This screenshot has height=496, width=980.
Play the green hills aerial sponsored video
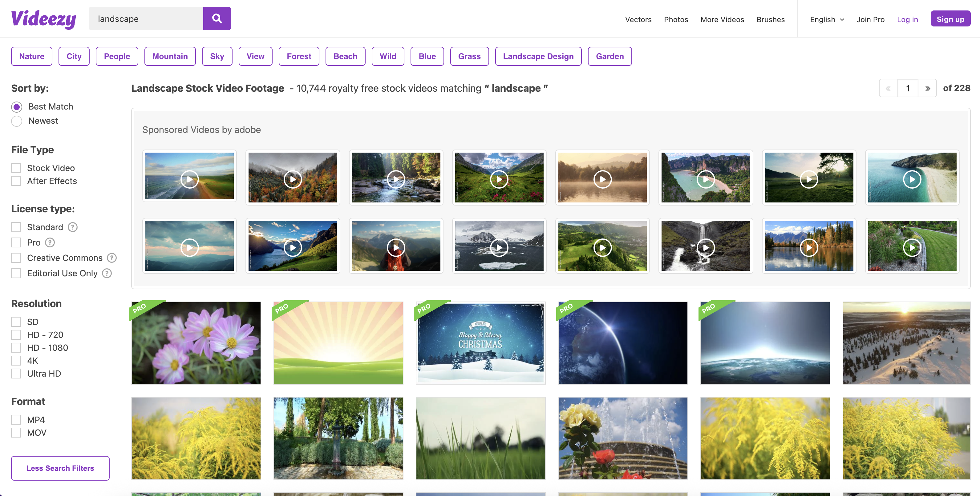click(x=603, y=246)
